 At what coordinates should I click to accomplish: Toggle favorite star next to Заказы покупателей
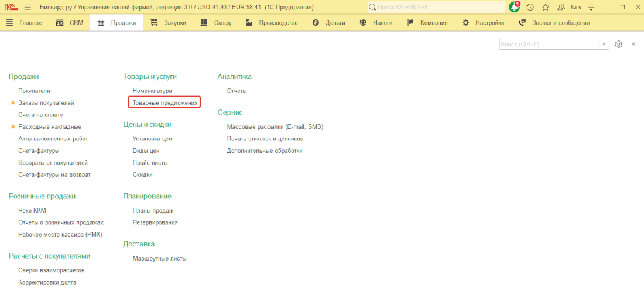[x=13, y=103]
